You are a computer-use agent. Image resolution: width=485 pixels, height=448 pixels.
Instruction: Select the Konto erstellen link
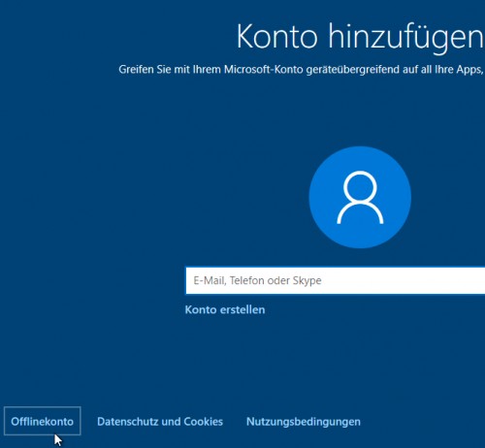[225, 309]
